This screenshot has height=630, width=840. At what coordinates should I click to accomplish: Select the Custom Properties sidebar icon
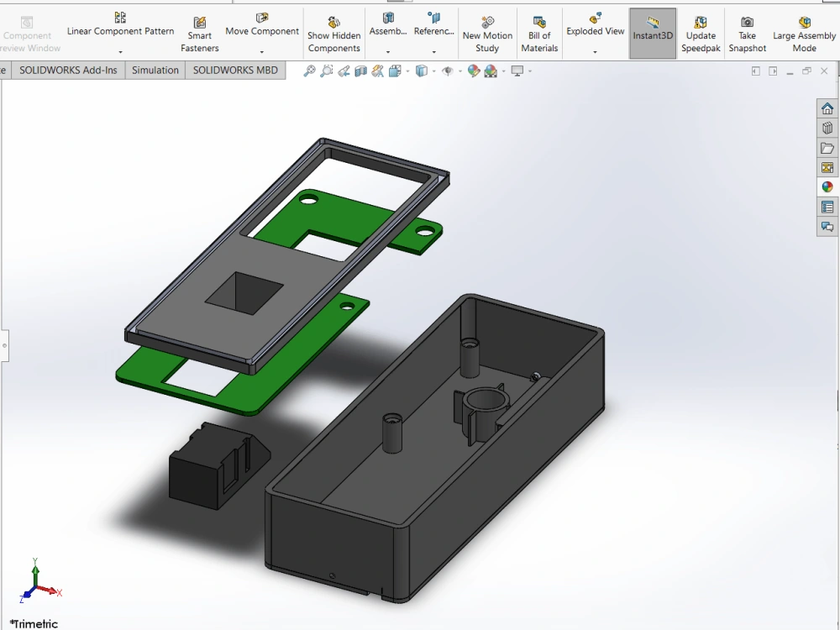827,207
